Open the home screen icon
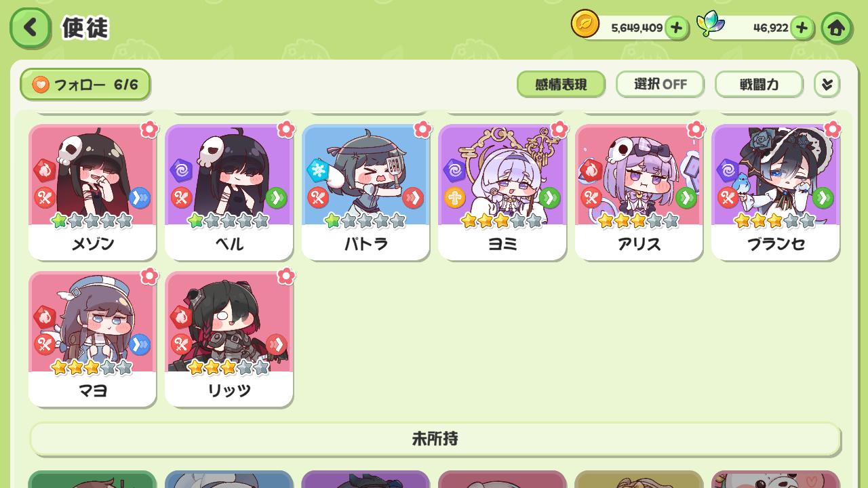 [836, 28]
